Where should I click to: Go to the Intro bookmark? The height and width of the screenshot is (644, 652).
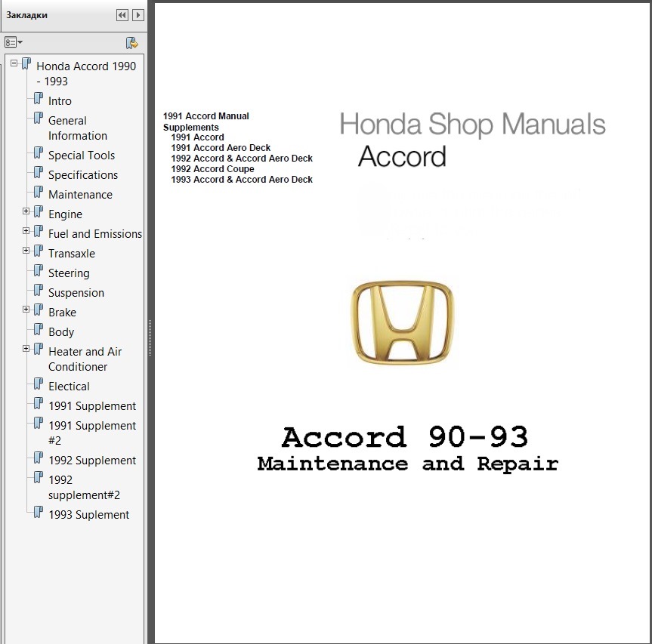pos(60,101)
